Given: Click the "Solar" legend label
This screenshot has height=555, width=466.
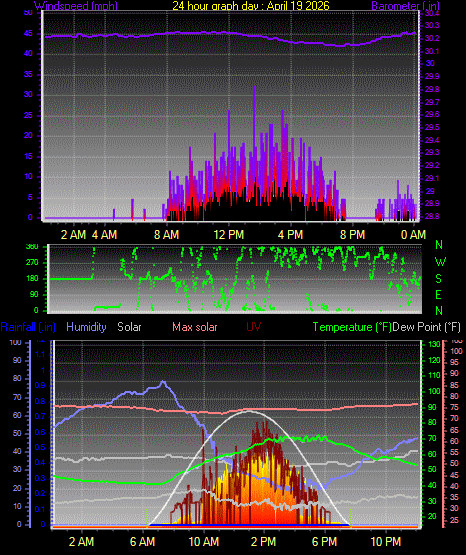Looking at the screenshot, I should (x=129, y=327).
